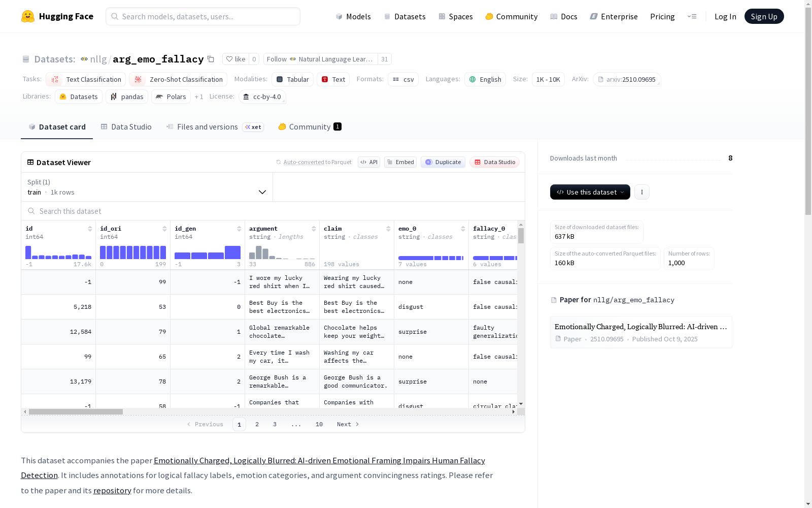
Task: Follow the Natural Language Learning organization
Action: [x=321, y=59]
